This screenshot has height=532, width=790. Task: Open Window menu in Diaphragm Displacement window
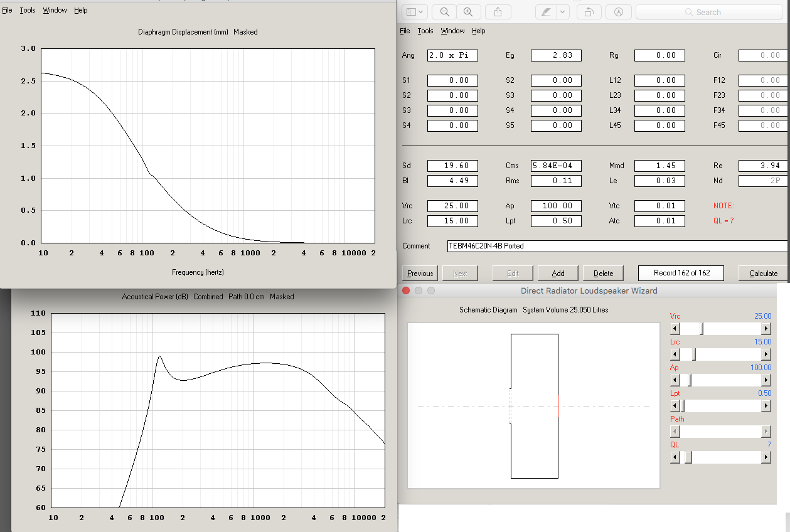click(x=55, y=11)
